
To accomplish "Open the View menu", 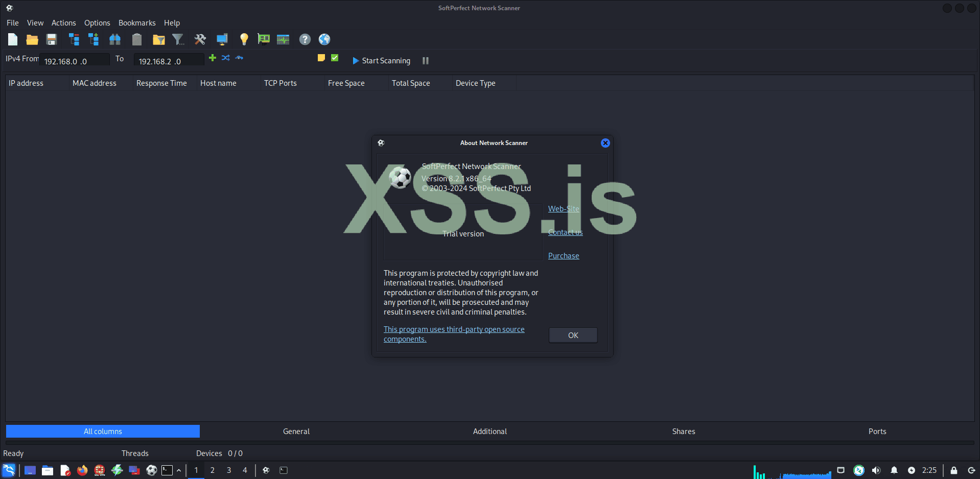I will (35, 23).
